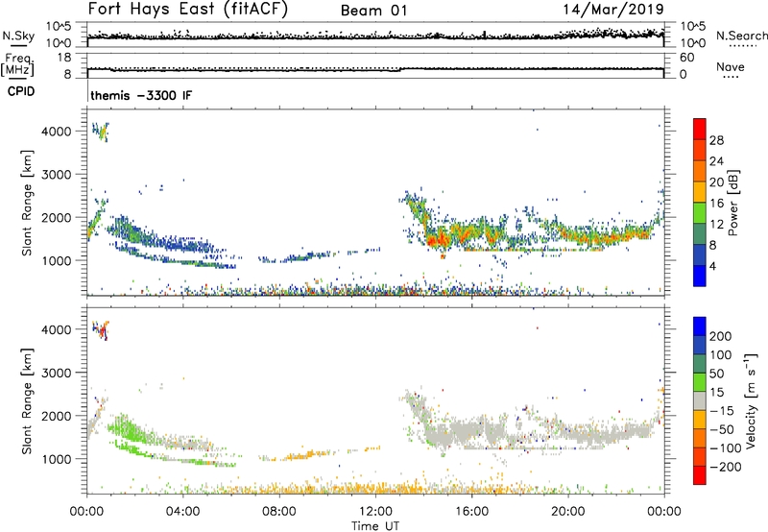
Task: Click the "2000" tick of the velocity panel
Action: [x=57, y=416]
